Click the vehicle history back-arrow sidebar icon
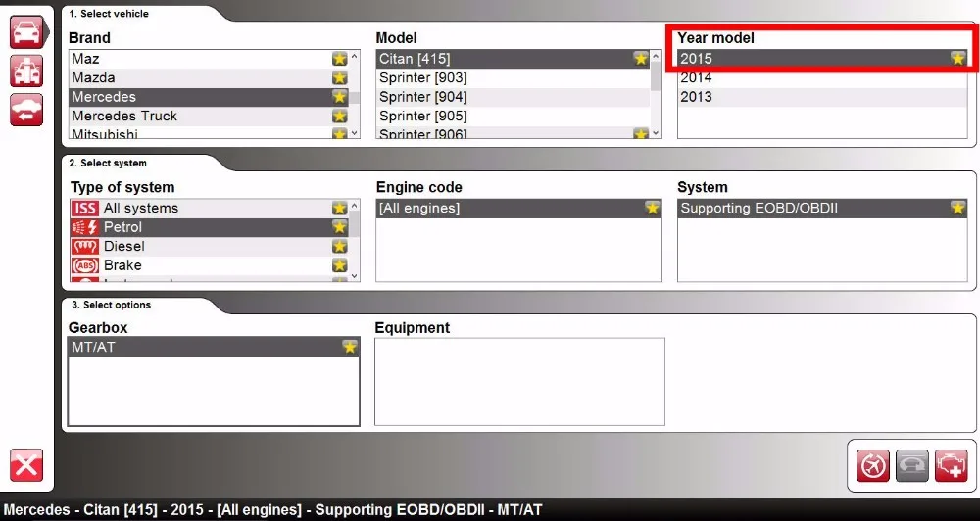The image size is (980, 521). [x=26, y=110]
